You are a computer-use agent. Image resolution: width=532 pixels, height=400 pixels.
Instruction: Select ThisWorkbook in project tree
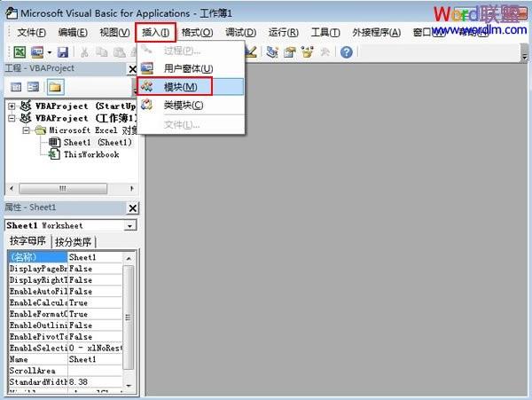91,154
